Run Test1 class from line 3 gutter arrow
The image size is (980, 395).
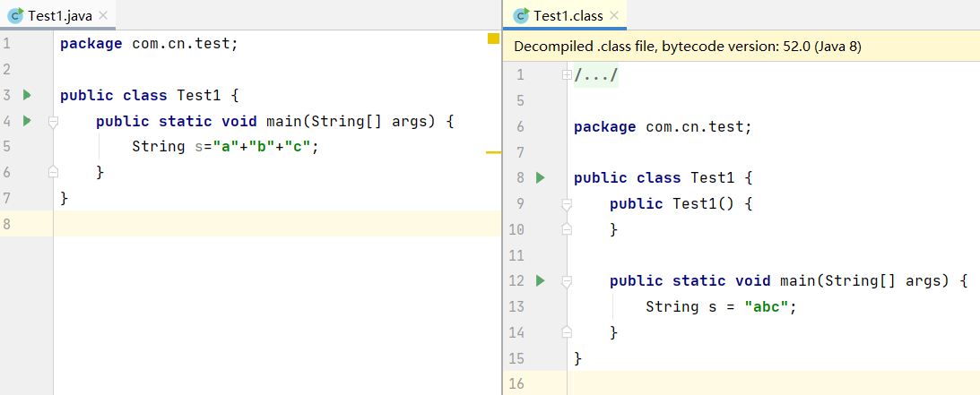(26, 96)
